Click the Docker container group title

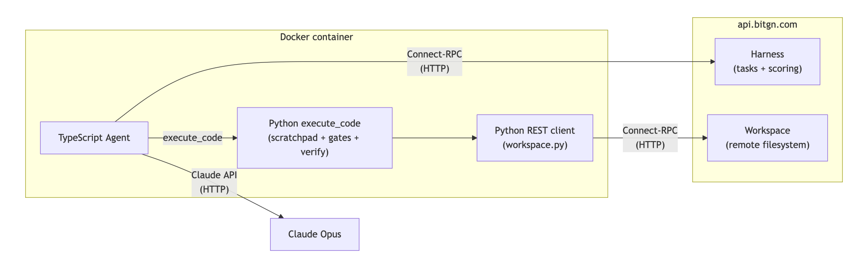coord(316,37)
